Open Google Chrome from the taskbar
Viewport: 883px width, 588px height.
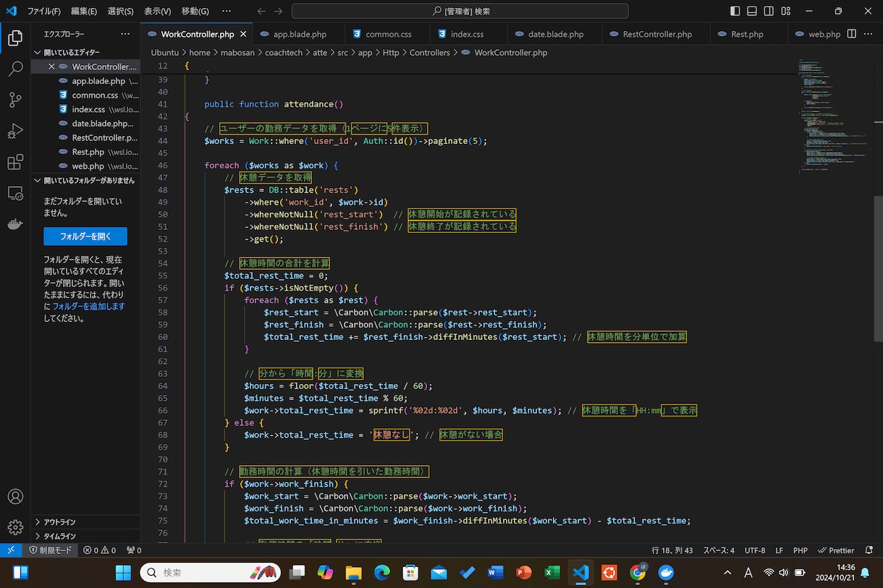tap(638, 573)
